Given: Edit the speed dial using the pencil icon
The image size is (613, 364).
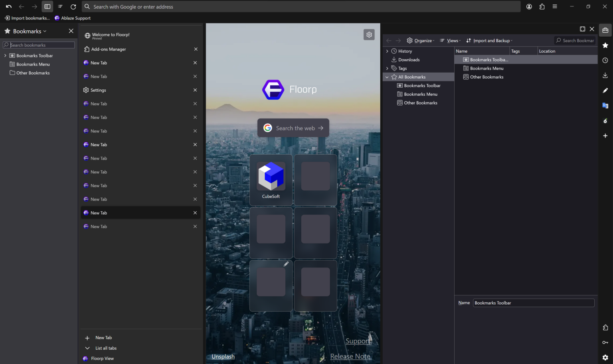Looking at the screenshot, I should pyautogui.click(x=286, y=264).
